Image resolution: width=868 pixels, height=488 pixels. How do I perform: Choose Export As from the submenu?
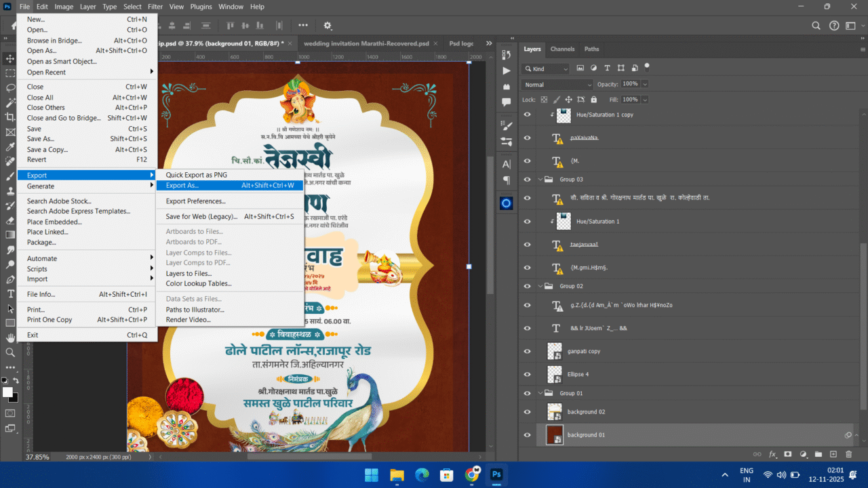click(x=183, y=185)
